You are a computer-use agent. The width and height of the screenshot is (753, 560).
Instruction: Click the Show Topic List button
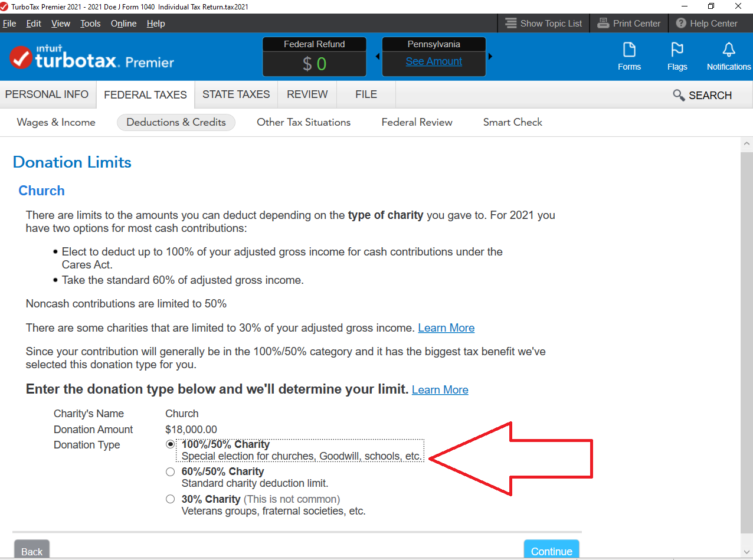click(544, 24)
